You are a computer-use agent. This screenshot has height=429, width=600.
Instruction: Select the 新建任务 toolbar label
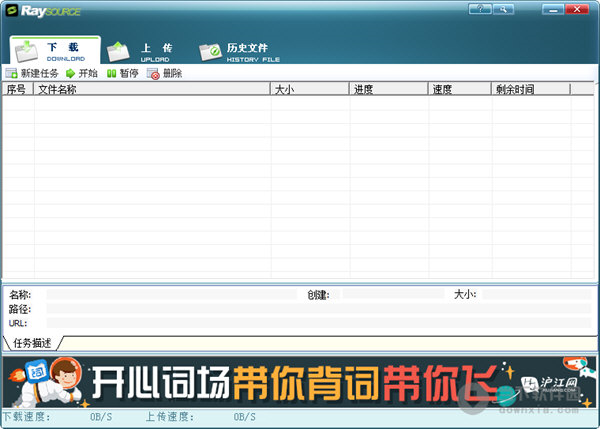coord(40,73)
